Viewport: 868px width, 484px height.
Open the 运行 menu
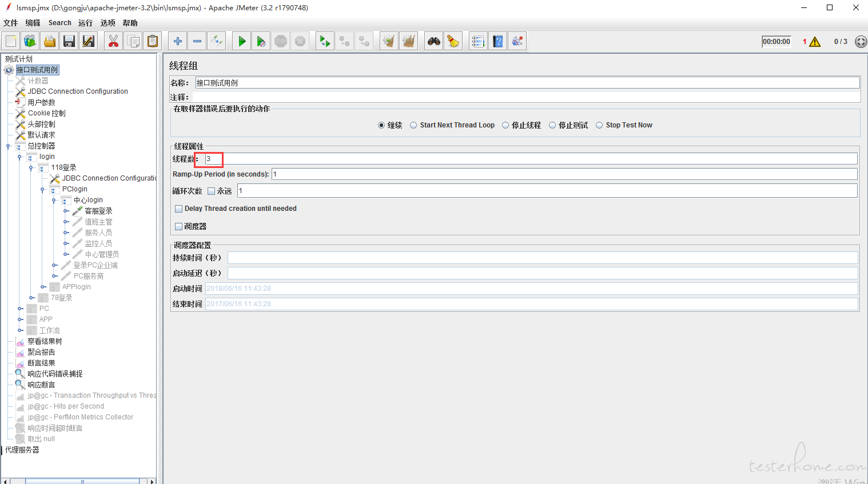click(x=85, y=23)
